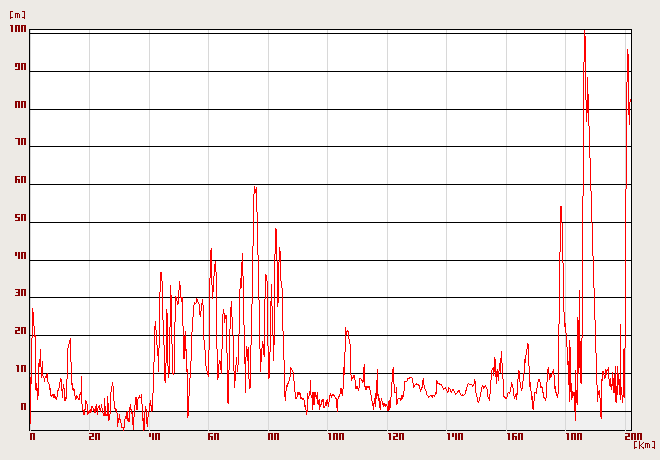Image resolution: width=660 pixels, height=460 pixels.
Task: Click the 60 km distance axis label
Action: coord(213,437)
